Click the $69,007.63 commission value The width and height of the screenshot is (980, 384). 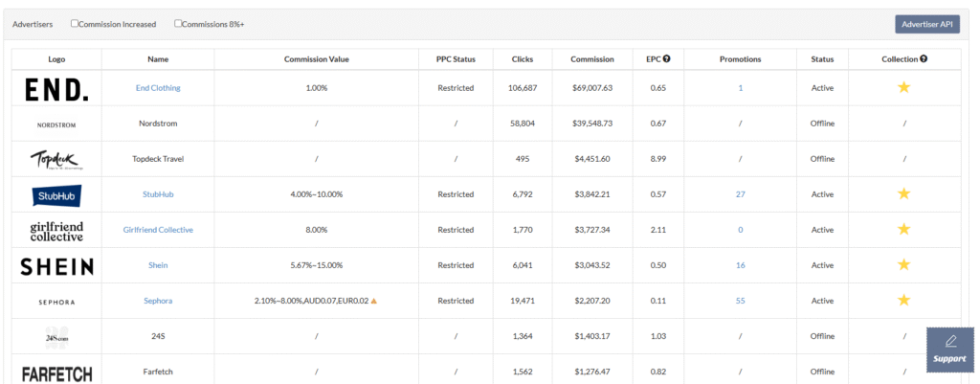592,87
